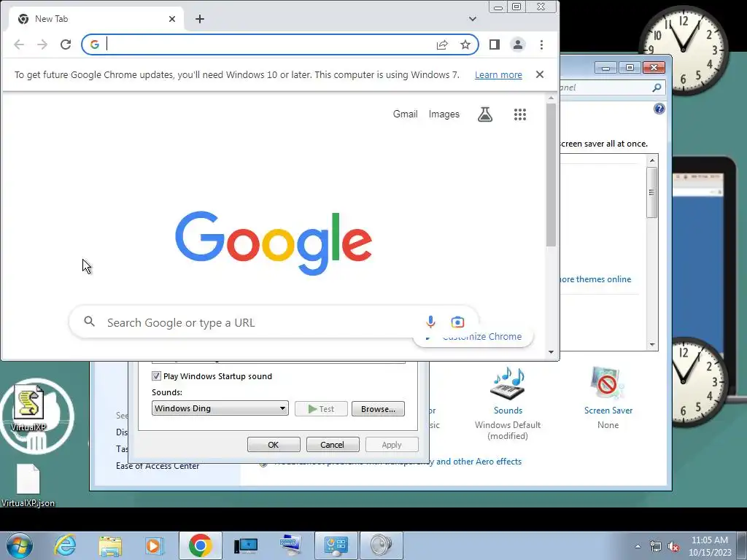
Task: Open the network tray icon
Action: (656, 547)
